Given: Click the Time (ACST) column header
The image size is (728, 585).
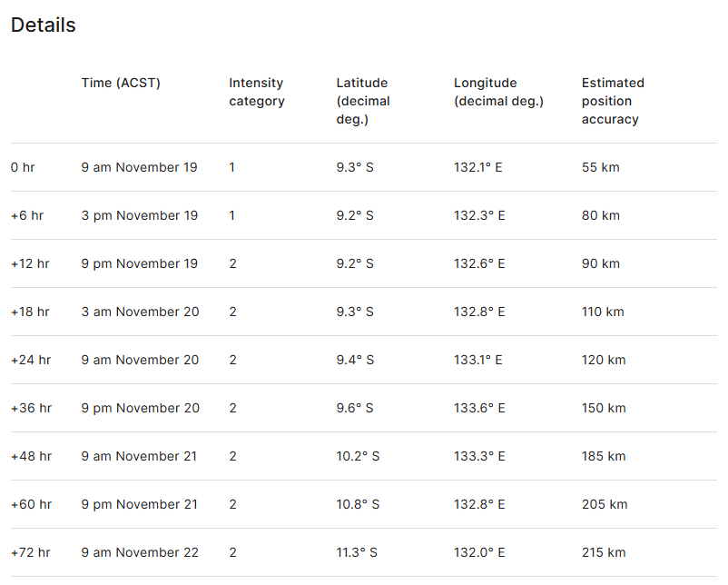Looking at the screenshot, I should click(x=121, y=83).
